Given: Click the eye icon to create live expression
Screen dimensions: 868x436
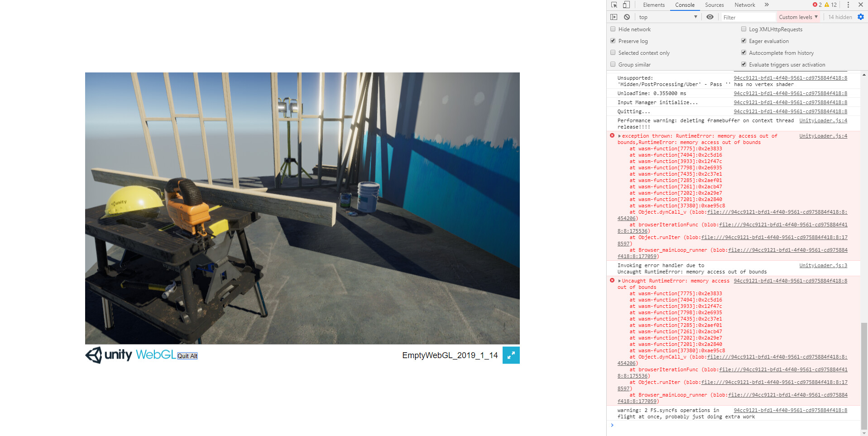Looking at the screenshot, I should coord(710,17).
